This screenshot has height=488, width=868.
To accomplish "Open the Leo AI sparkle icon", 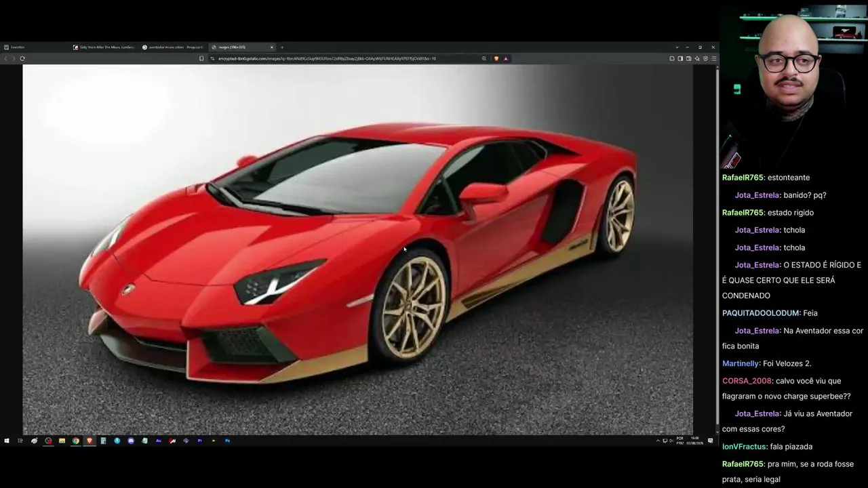I will pyautogui.click(x=697, y=58).
